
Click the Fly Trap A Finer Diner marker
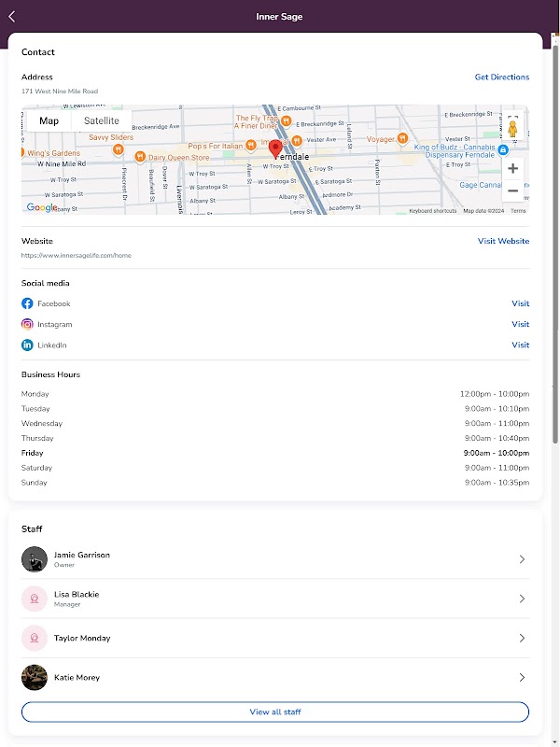(x=287, y=121)
